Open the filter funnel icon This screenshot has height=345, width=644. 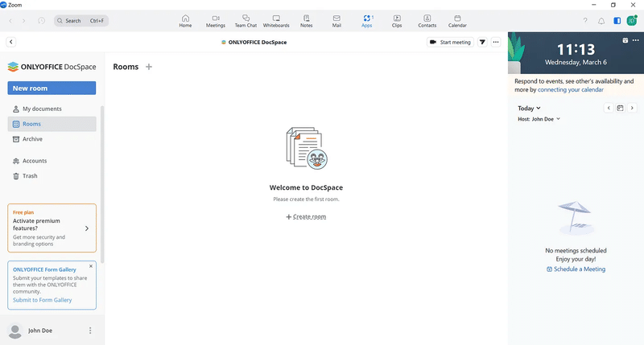(x=482, y=42)
